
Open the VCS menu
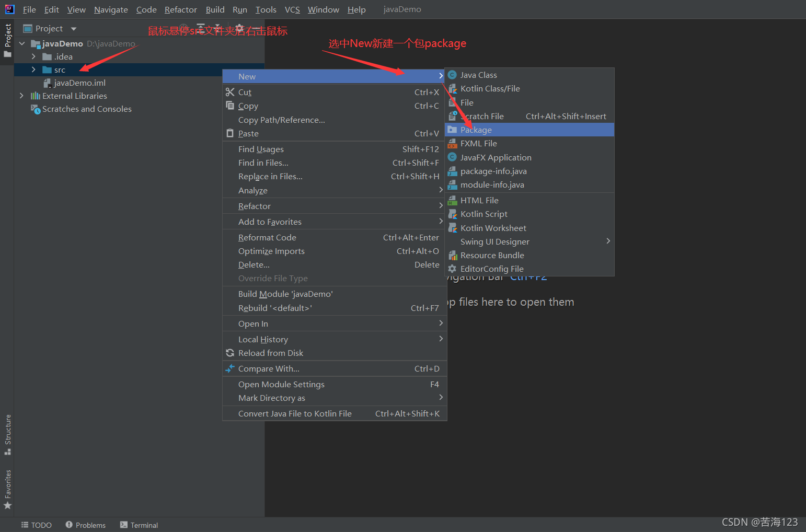(x=292, y=9)
